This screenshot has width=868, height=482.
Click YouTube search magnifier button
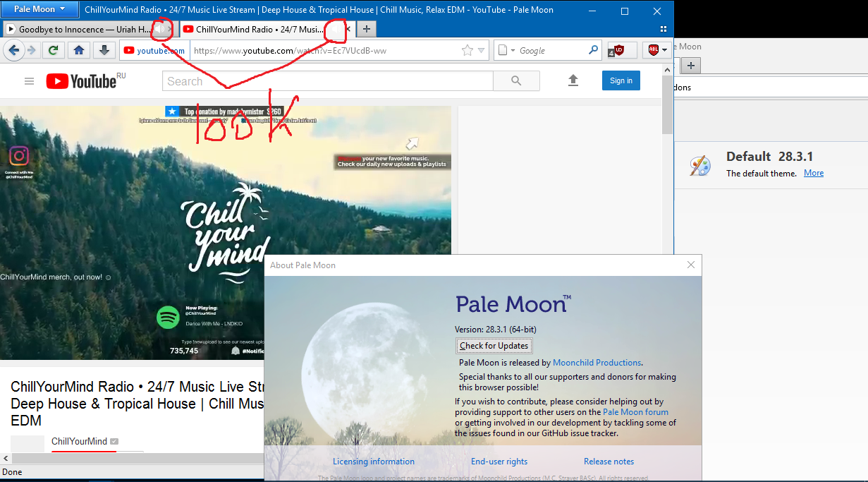click(x=516, y=81)
